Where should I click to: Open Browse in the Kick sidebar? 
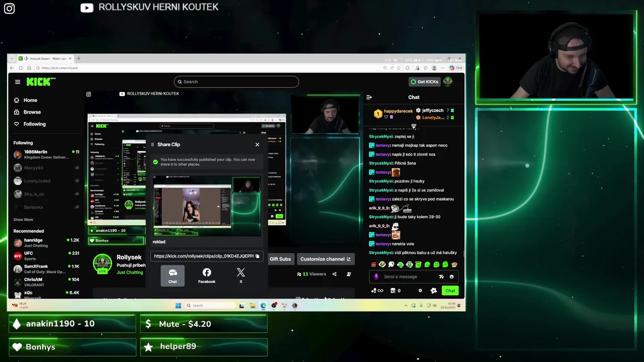[x=27, y=112]
